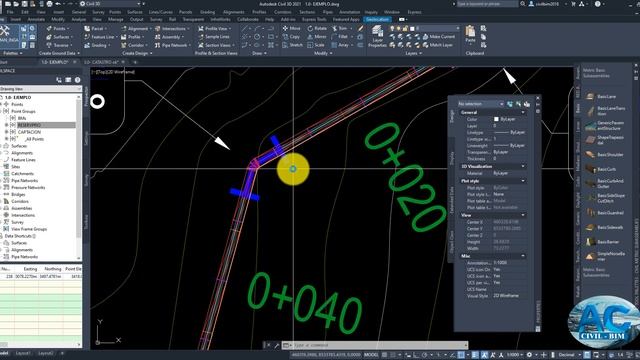Click the Feature Line ribbon tool
The image size is (640, 360).
coord(100,37)
